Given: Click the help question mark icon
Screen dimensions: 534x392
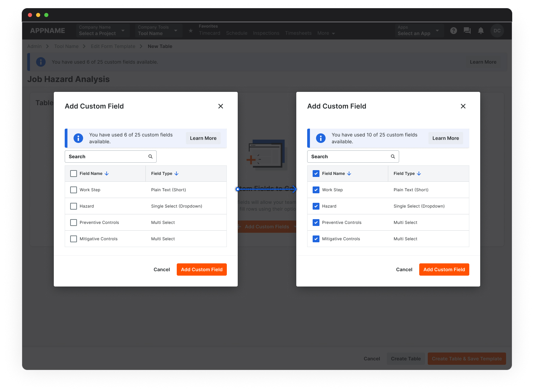Looking at the screenshot, I should pyautogui.click(x=453, y=31).
